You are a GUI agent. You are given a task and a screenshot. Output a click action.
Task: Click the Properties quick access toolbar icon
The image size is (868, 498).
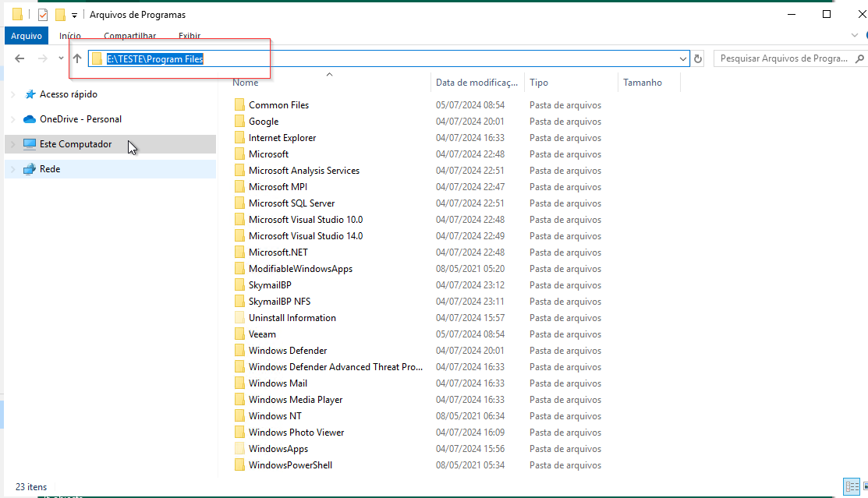(43, 15)
